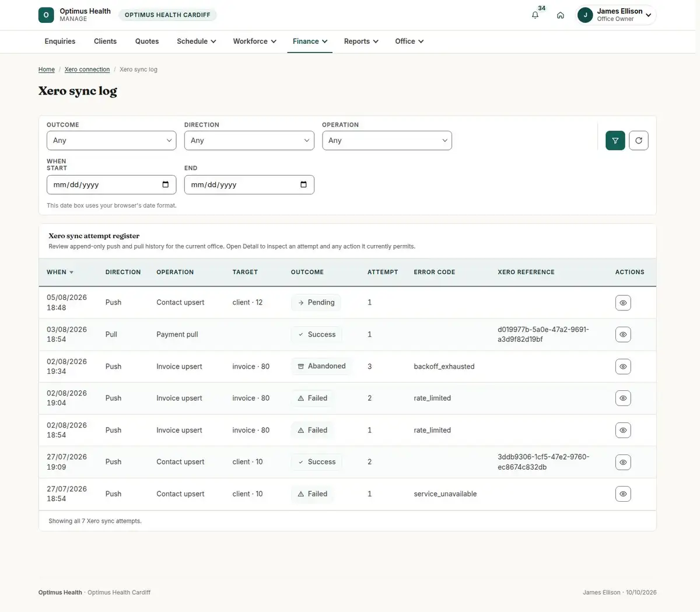Click the client · 12 target cell

(x=247, y=302)
